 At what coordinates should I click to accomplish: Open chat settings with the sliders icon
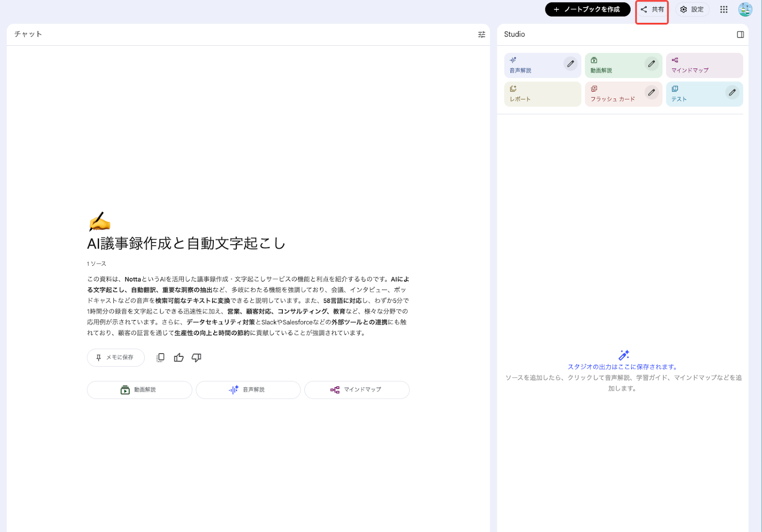(x=481, y=34)
